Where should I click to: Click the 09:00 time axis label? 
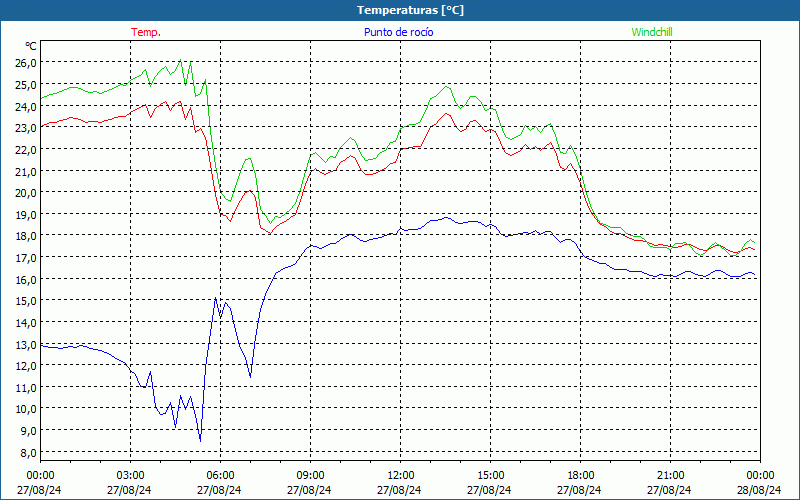pyautogui.click(x=310, y=476)
